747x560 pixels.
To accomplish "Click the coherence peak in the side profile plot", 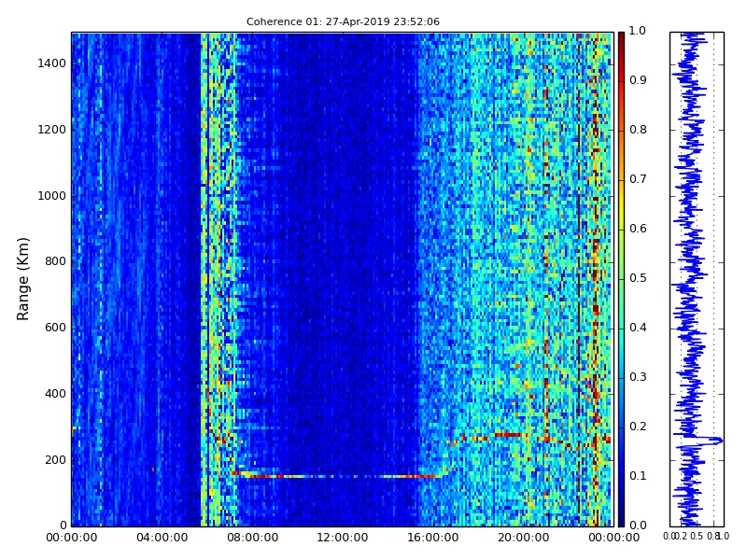I will click(716, 441).
